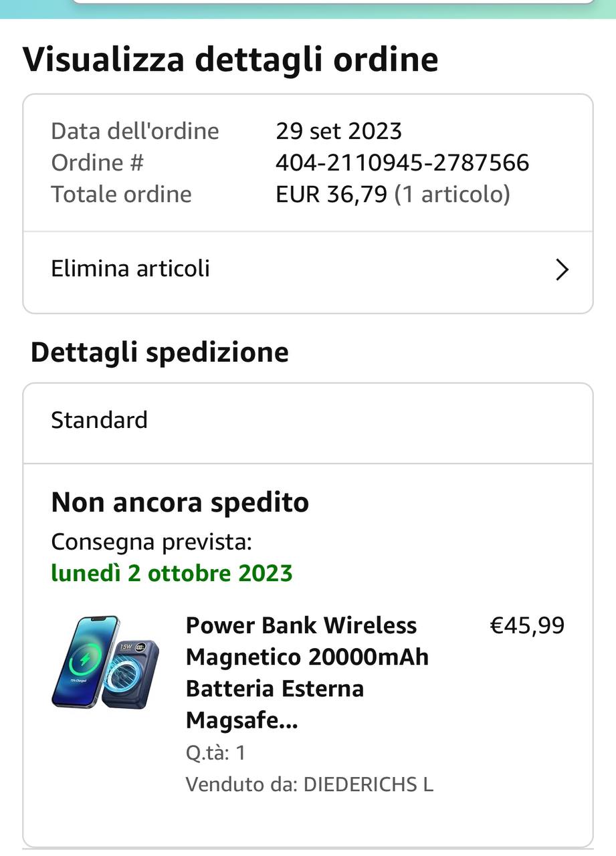Image resolution: width=616 pixels, height=856 pixels.
Task: Tap the €45,99 item price
Action: pyautogui.click(x=527, y=625)
